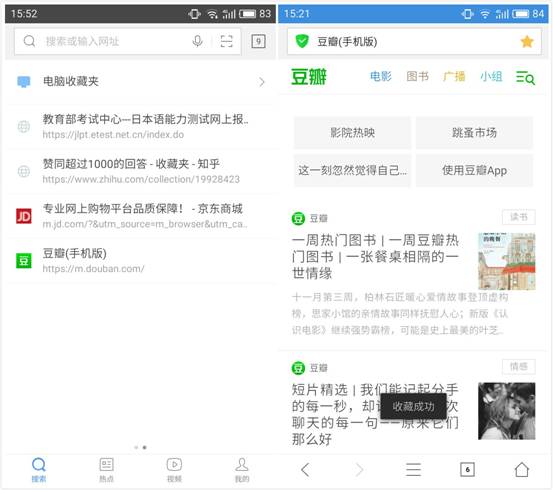This screenshot has width=553, height=490.
Task: Toggle the yellow bookmark star icon
Action: [527, 42]
